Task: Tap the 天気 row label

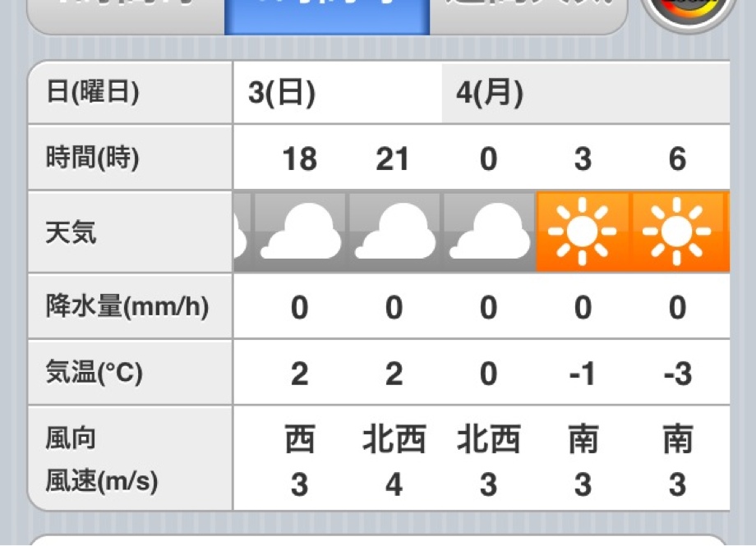Action: tap(71, 232)
